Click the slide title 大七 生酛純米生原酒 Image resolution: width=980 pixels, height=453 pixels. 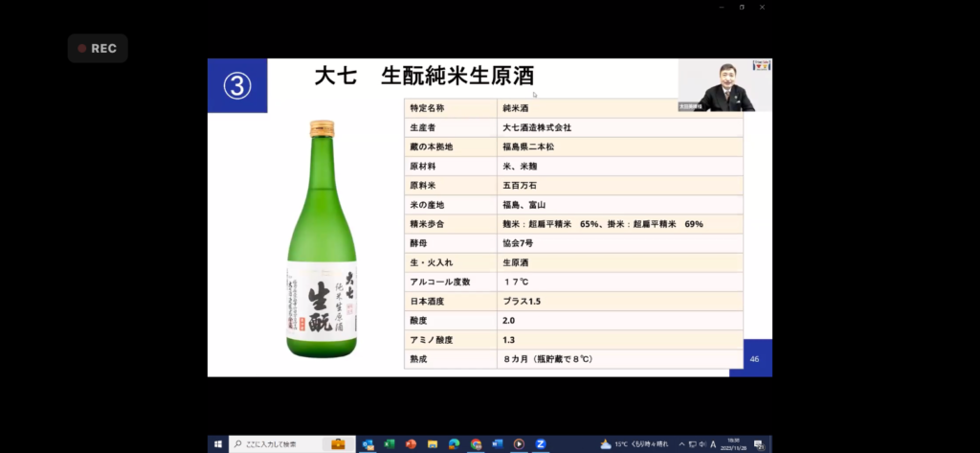click(424, 77)
